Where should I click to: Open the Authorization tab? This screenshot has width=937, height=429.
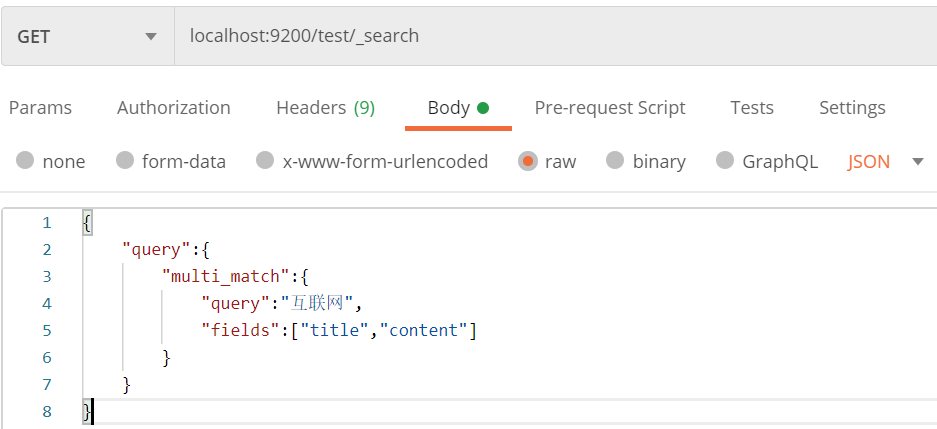tap(173, 108)
